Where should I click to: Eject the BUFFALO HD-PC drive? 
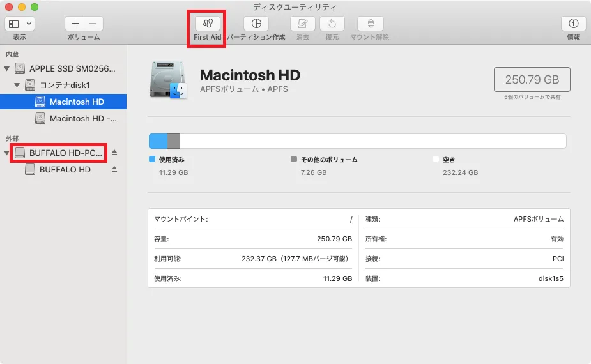(x=114, y=153)
